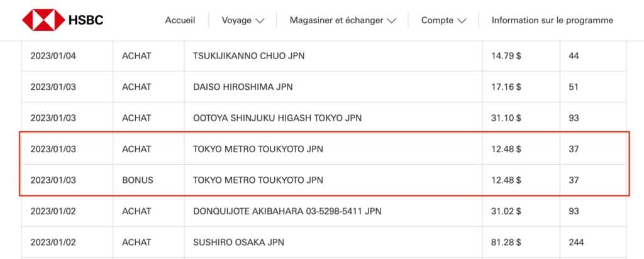
Task: Click SUSHIRO OSAKA JPN transaction
Action: coord(238,242)
